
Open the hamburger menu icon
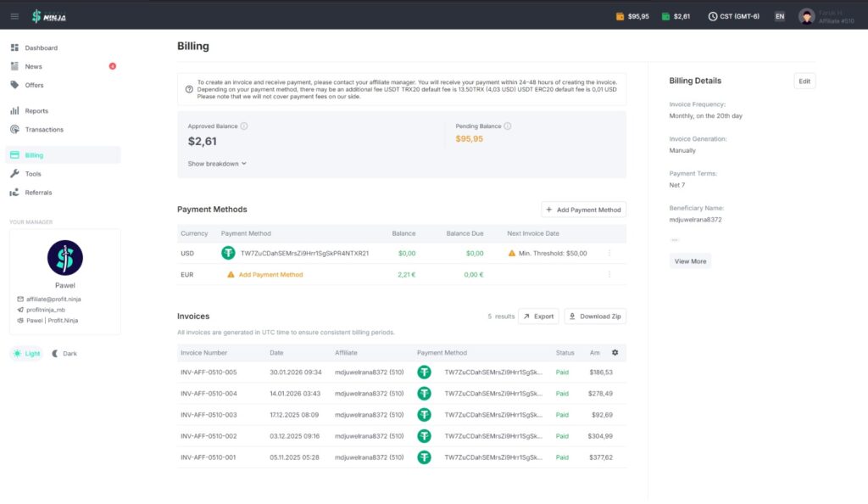point(14,15)
